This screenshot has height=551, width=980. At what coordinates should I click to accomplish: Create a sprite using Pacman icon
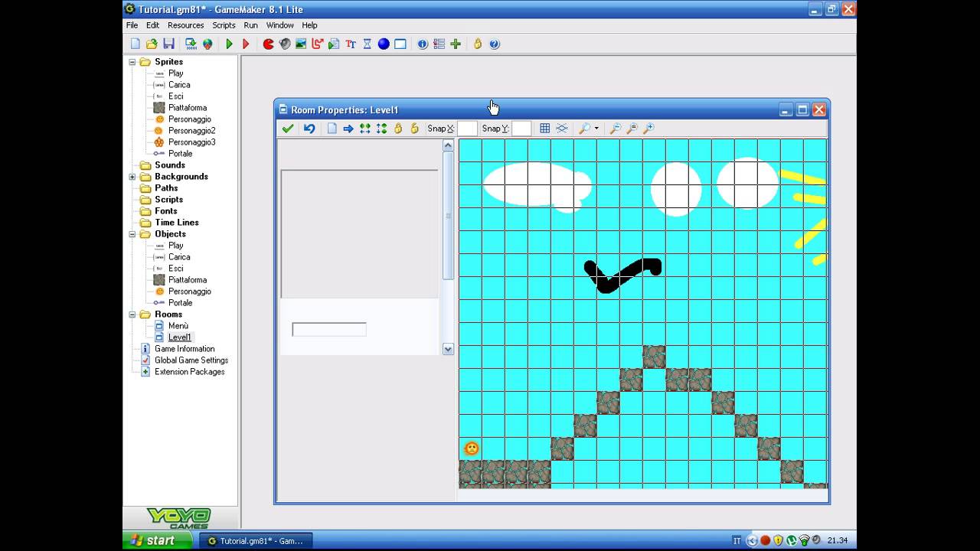pos(268,44)
